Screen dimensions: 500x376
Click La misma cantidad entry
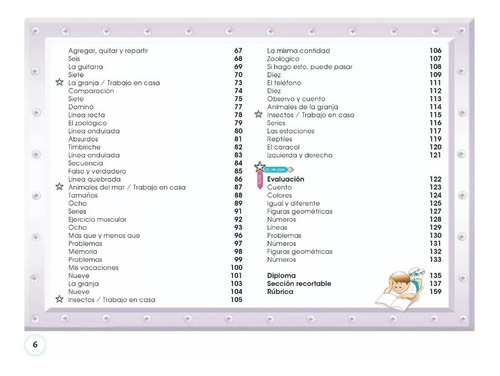298,51
